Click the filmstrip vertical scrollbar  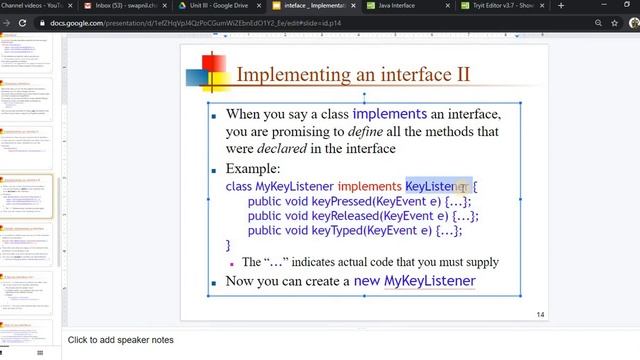coord(59,222)
